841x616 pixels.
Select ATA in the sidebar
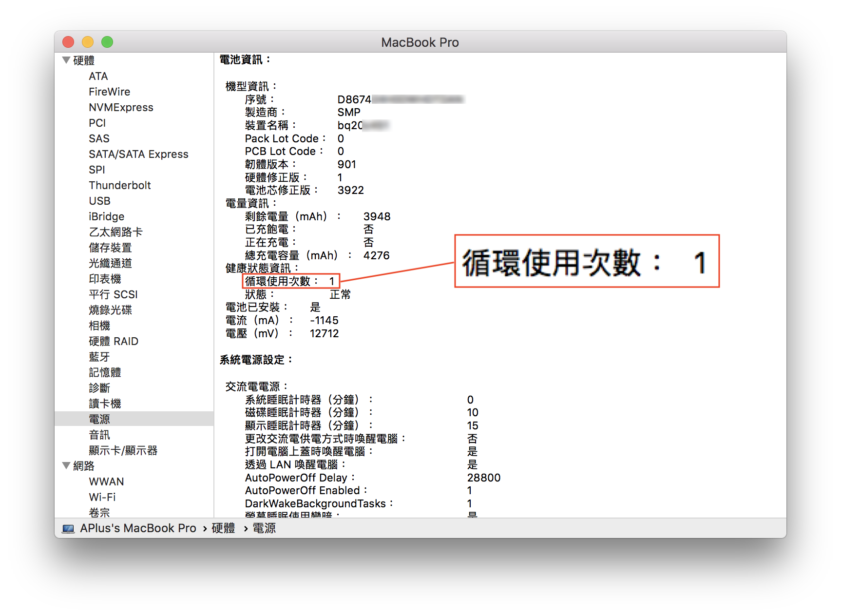click(98, 76)
